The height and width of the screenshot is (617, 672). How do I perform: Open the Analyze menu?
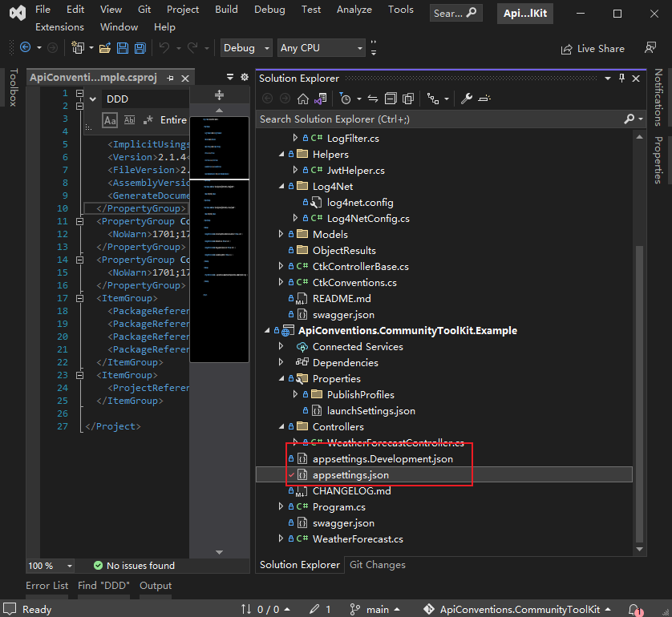point(354,10)
